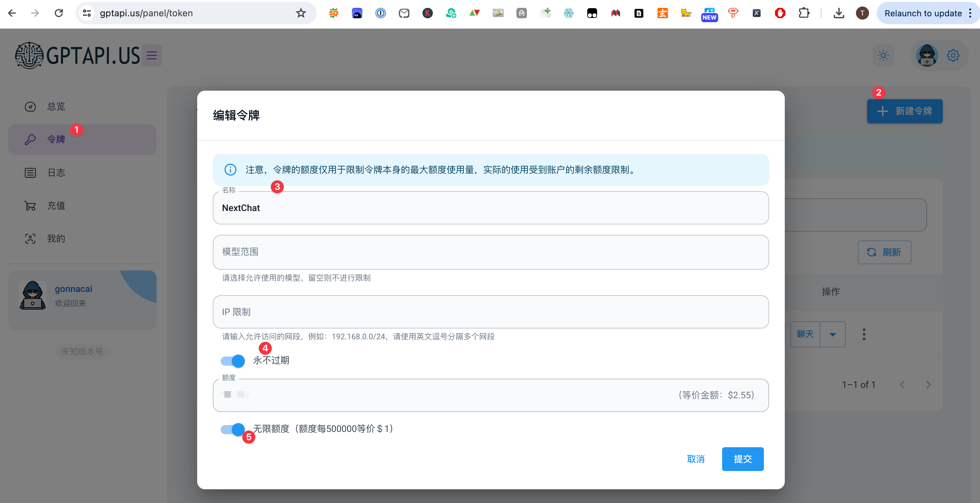
Task: Expand the 聊天 dropdown arrow
Action: (x=833, y=334)
